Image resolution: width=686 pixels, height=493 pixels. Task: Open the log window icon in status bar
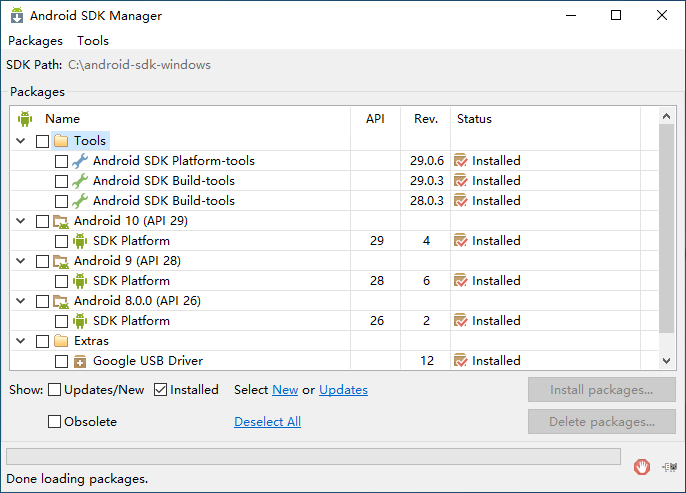[x=670, y=467]
